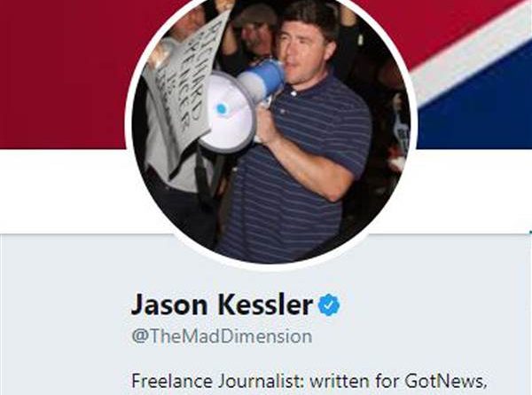Click the word "written" in the bio

[340, 381]
